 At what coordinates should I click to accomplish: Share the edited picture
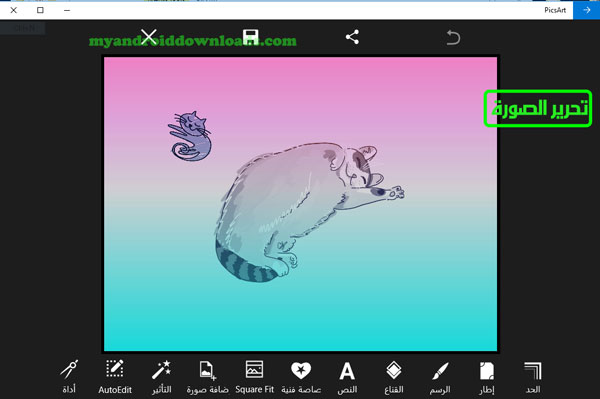(x=352, y=37)
